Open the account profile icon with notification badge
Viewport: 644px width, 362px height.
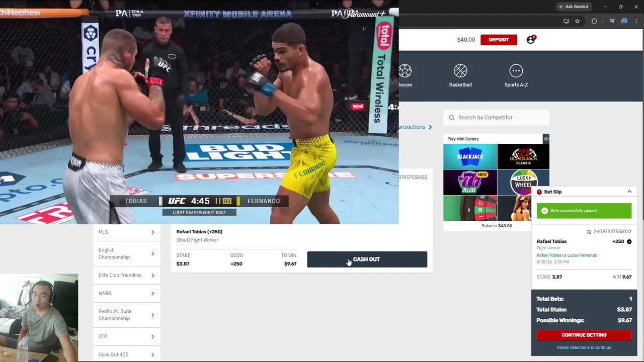(x=530, y=40)
